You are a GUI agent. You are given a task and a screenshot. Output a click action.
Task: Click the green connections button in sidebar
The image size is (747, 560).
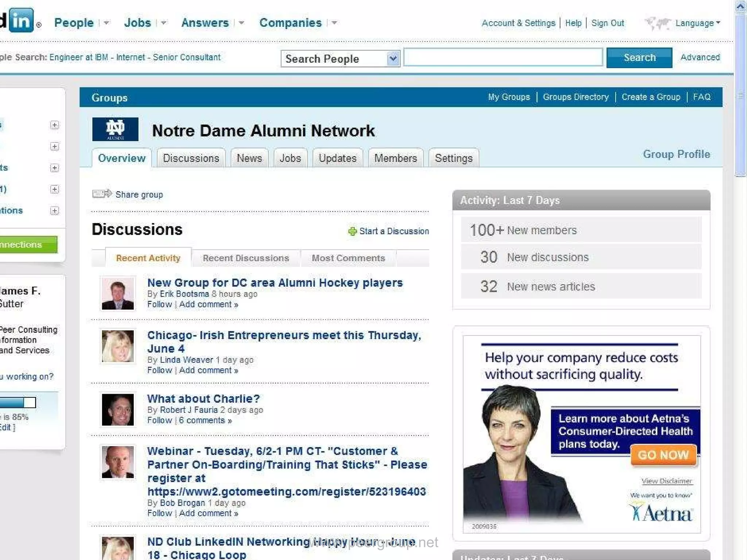click(28, 244)
